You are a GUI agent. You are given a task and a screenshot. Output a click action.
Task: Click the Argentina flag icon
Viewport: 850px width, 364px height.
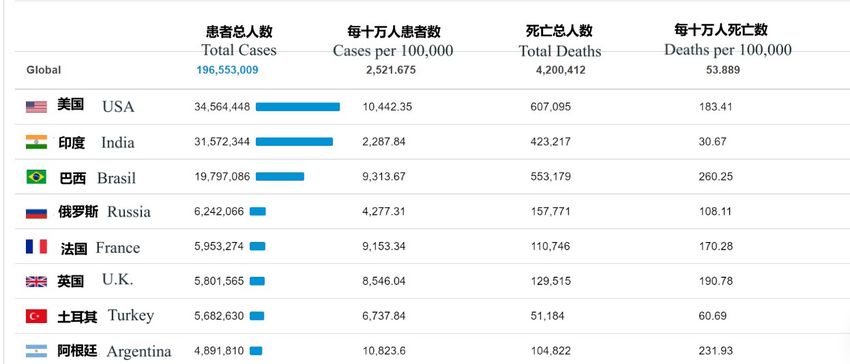(36, 350)
